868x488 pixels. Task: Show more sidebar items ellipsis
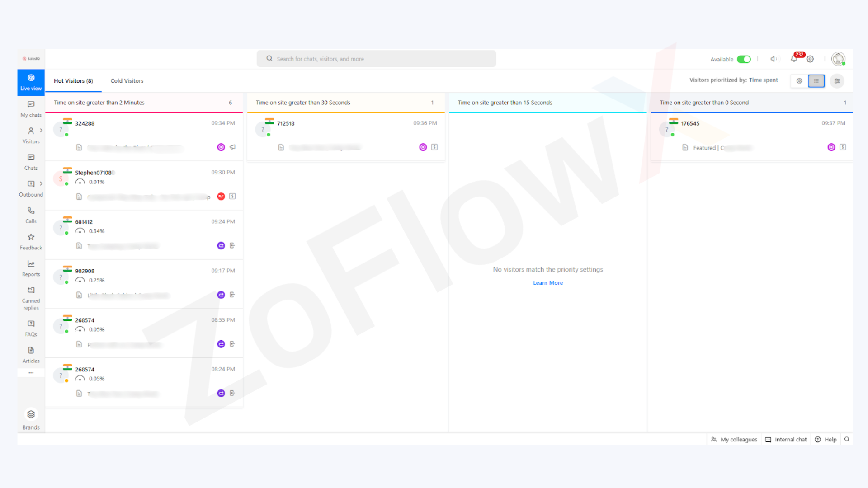[x=31, y=373]
